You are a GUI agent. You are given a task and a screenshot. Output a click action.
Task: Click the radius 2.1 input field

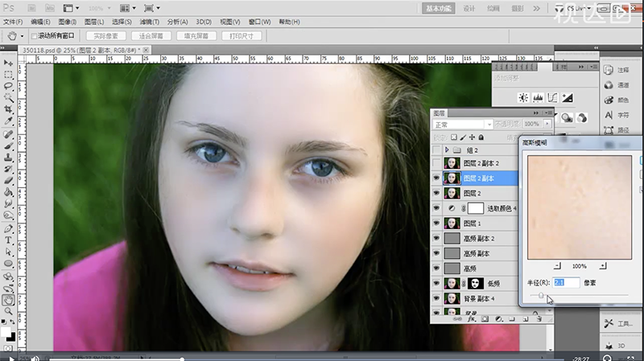tap(566, 283)
